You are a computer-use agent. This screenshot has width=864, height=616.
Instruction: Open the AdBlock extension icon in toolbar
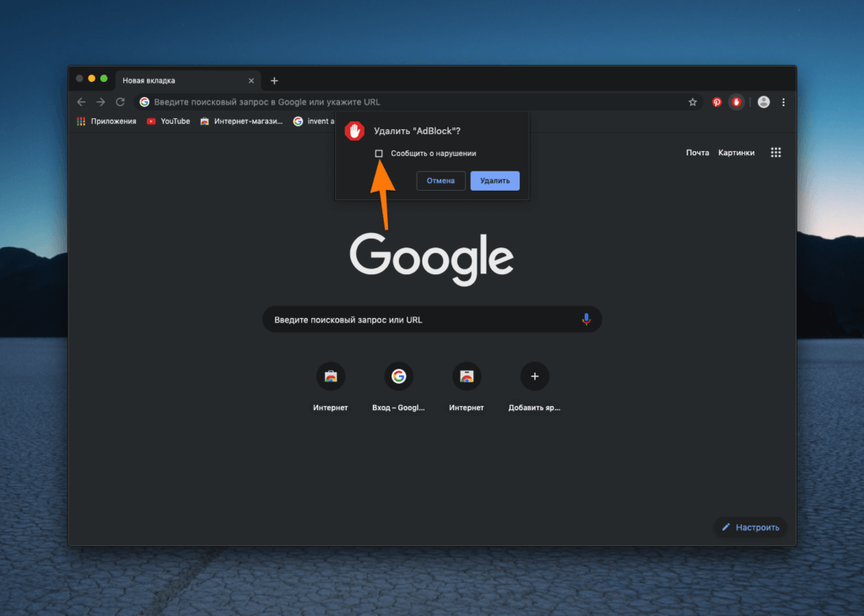point(736,102)
